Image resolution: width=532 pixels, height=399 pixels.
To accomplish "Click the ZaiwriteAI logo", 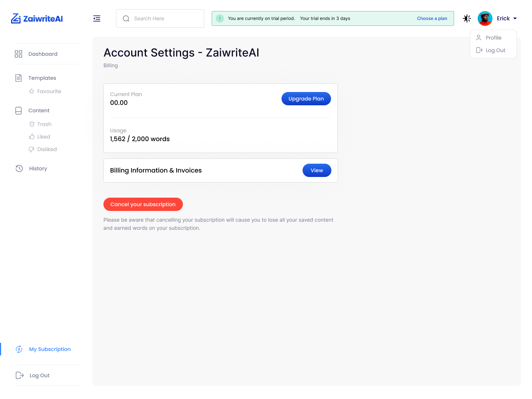I will (37, 18).
